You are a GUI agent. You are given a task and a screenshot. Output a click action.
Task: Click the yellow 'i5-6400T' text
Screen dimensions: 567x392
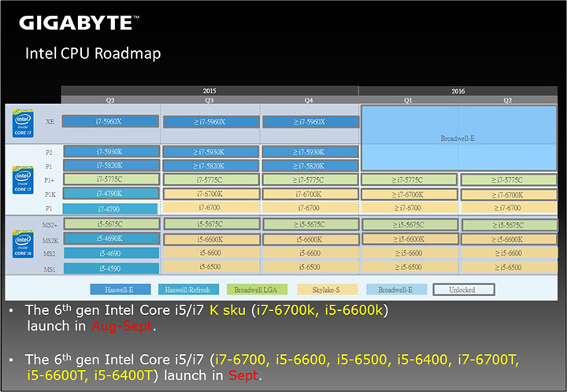coord(124,375)
